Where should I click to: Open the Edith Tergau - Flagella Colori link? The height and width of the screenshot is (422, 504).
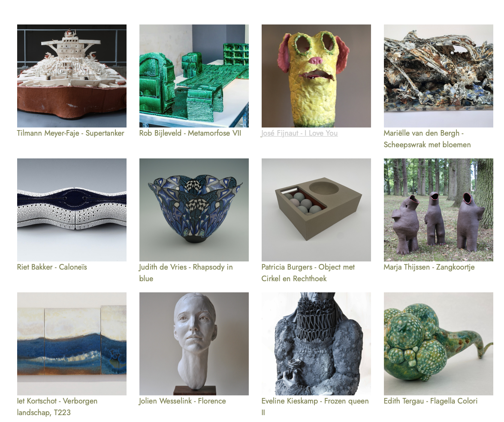(x=430, y=401)
